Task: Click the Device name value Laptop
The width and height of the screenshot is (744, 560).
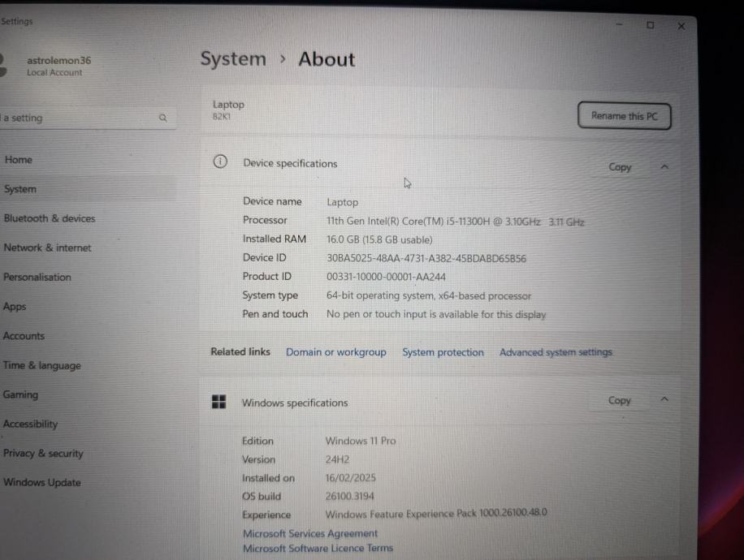Action: click(342, 202)
